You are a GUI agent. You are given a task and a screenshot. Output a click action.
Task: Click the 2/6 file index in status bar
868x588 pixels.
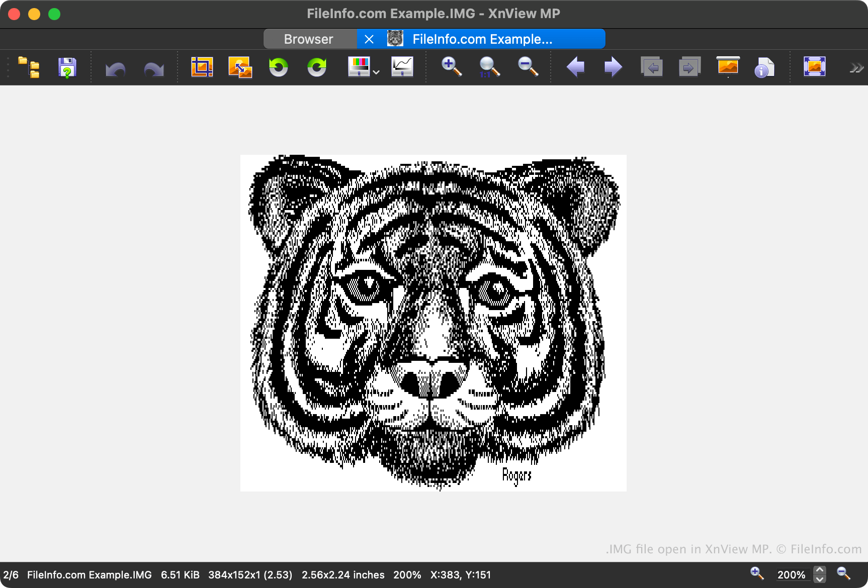[11, 575]
